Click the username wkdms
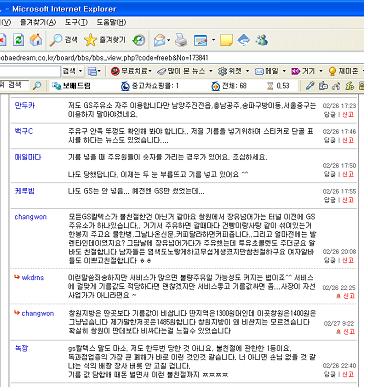This screenshot has width=368, height=391. pyautogui.click(x=33, y=277)
